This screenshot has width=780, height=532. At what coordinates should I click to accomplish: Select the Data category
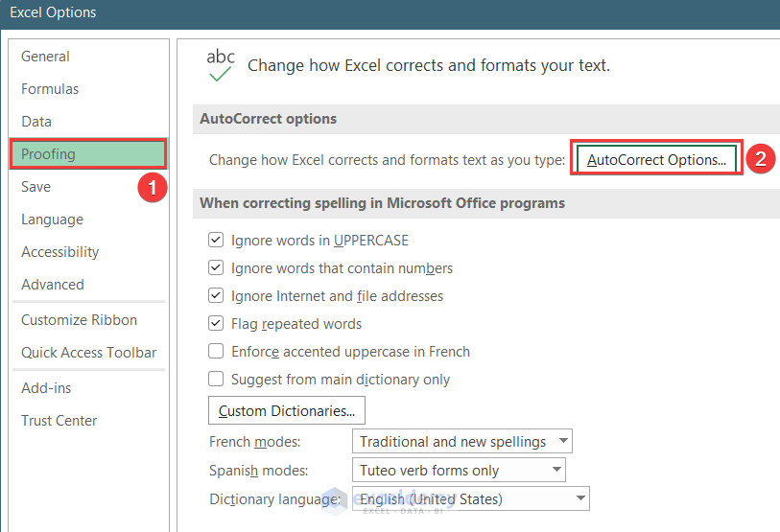[36, 122]
